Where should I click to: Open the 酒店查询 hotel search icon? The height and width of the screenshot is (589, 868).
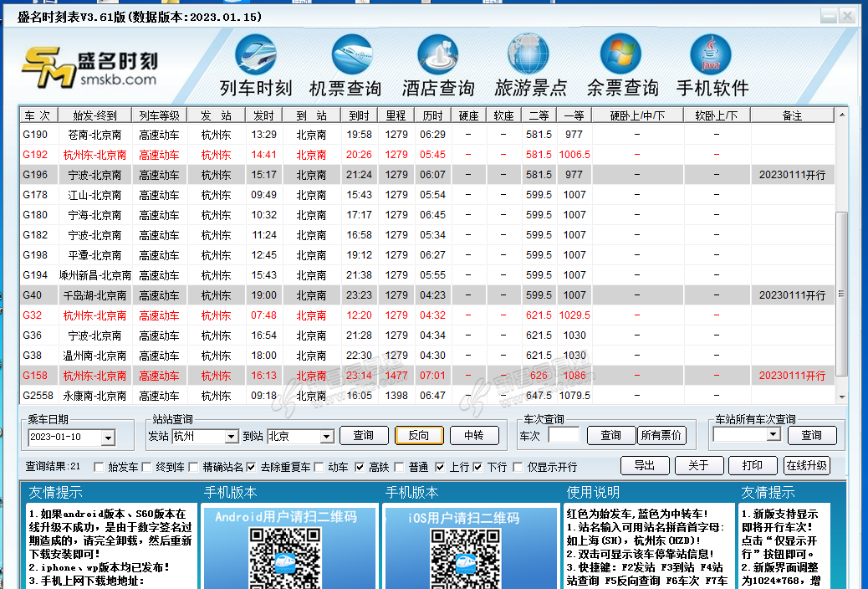[x=438, y=55]
